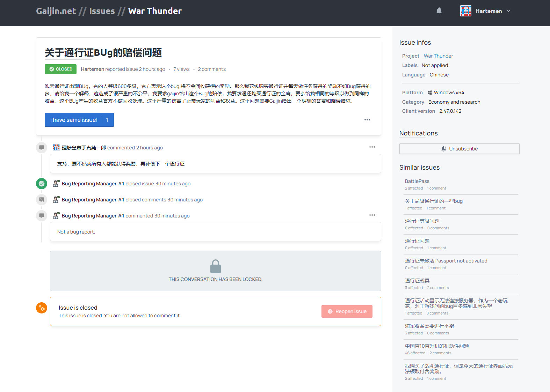Image resolution: width=550 pixels, height=392 pixels.
Task: Open similar issue '关于高级通行证的一些bug'
Action: point(434,201)
